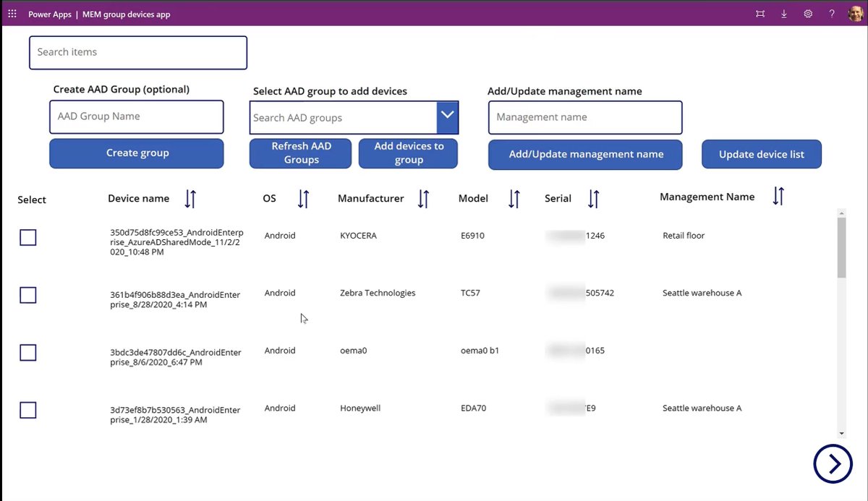Select the Zebra Technologies TC57 device checkbox
Screen dimensions: 868x501
pyautogui.click(x=28, y=295)
